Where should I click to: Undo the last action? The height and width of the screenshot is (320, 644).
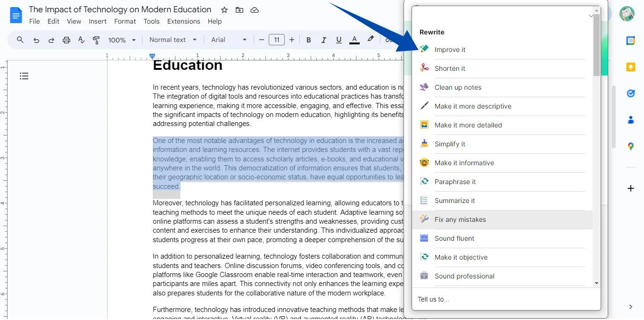[36, 40]
